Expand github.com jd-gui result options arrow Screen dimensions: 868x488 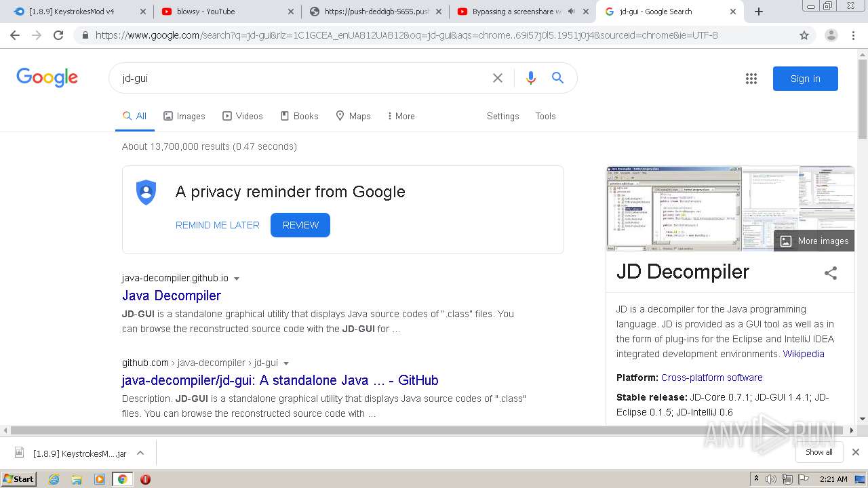pos(286,363)
